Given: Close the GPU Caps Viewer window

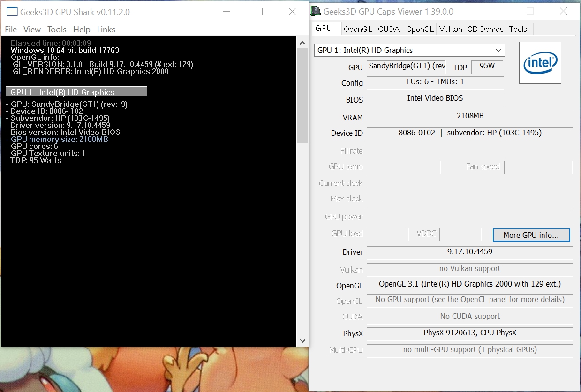Looking at the screenshot, I should [x=564, y=11].
